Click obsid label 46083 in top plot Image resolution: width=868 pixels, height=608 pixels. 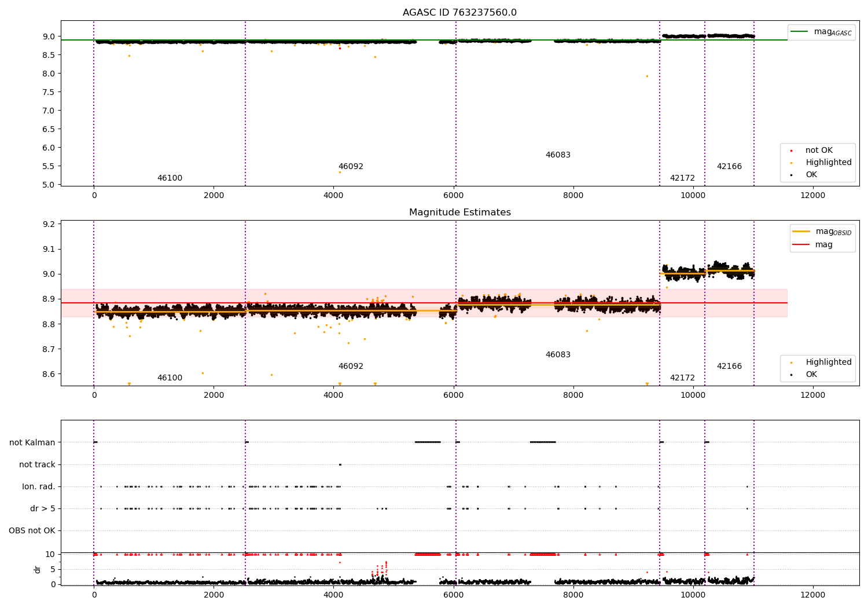pyautogui.click(x=558, y=155)
